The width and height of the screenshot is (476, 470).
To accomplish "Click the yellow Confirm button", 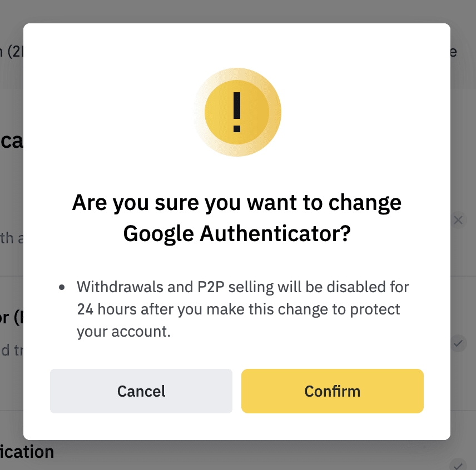I will click(332, 391).
